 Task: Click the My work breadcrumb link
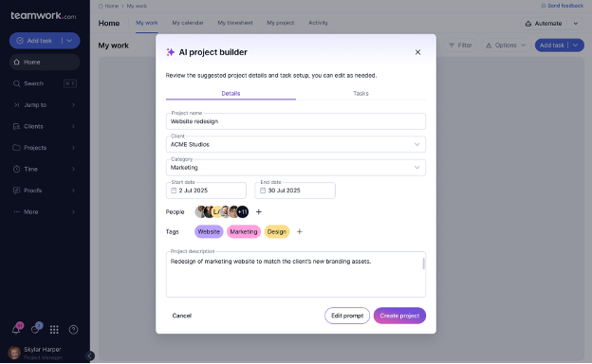pos(137,6)
